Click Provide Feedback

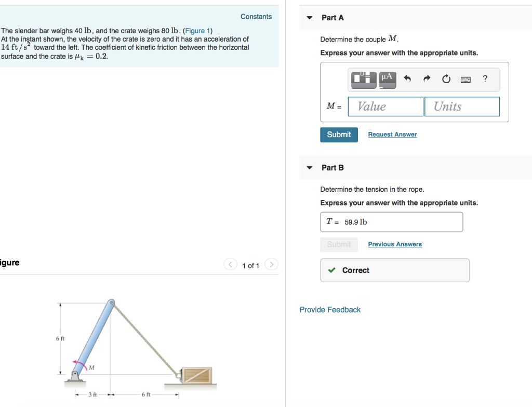click(x=330, y=309)
